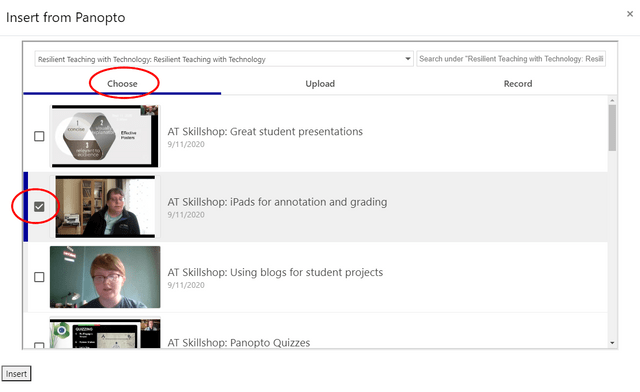
Task: Uncheck the iPads for annotation and grading checkbox
Action: click(39, 207)
